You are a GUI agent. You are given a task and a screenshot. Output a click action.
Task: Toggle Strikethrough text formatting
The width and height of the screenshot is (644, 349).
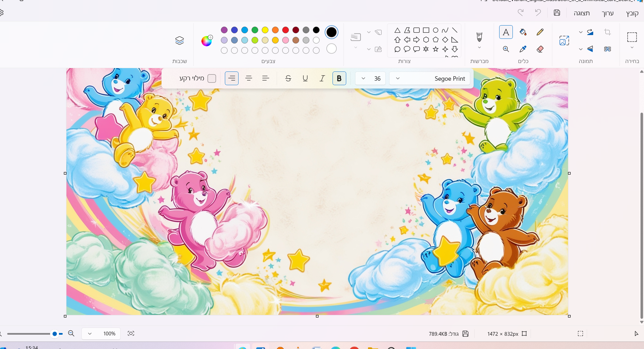(288, 78)
